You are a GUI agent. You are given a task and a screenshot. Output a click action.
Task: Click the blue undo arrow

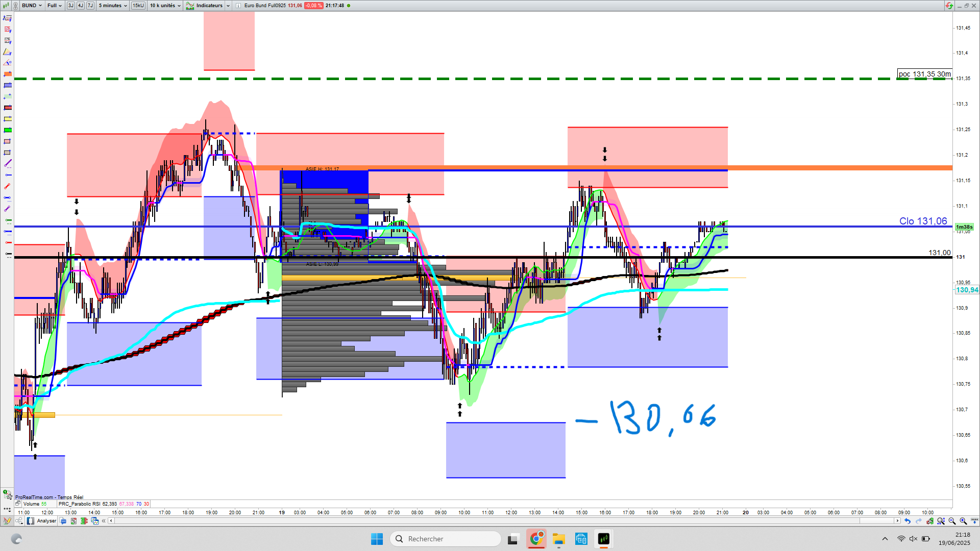click(908, 521)
